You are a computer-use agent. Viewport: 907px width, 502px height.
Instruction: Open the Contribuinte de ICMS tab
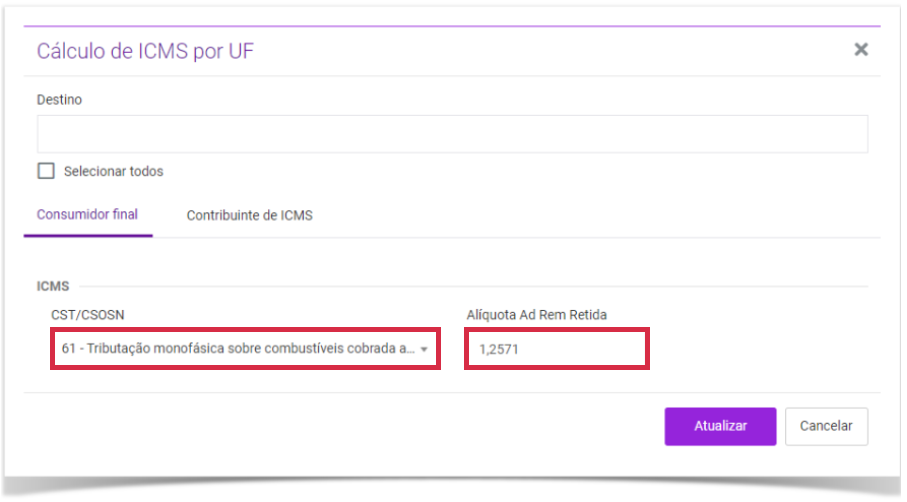249,215
